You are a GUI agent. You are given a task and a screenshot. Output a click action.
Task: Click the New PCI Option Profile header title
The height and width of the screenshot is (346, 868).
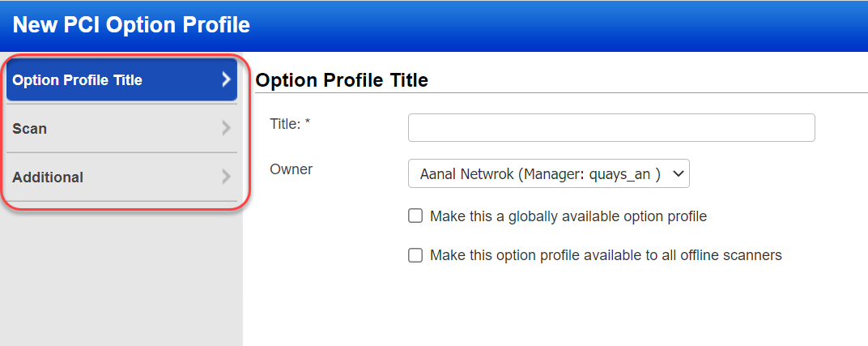pos(131,25)
